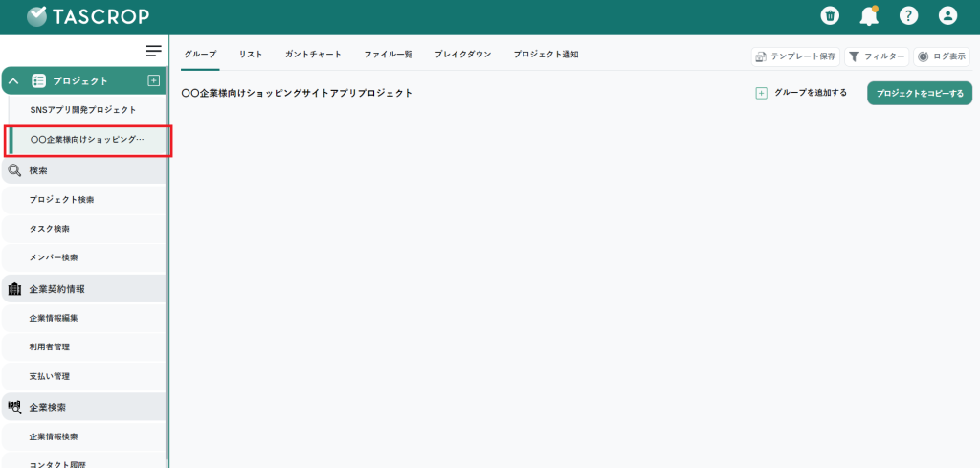This screenshot has width=980, height=468.
Task: Toggle the hamburger sidebar menu icon
Action: 154,51
